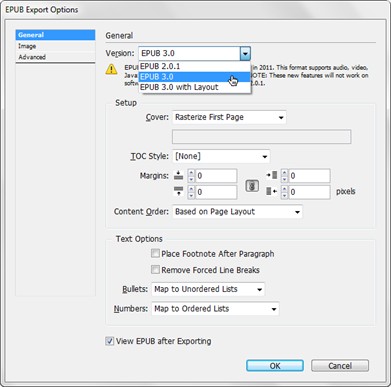Click the top margin icon

point(179,175)
